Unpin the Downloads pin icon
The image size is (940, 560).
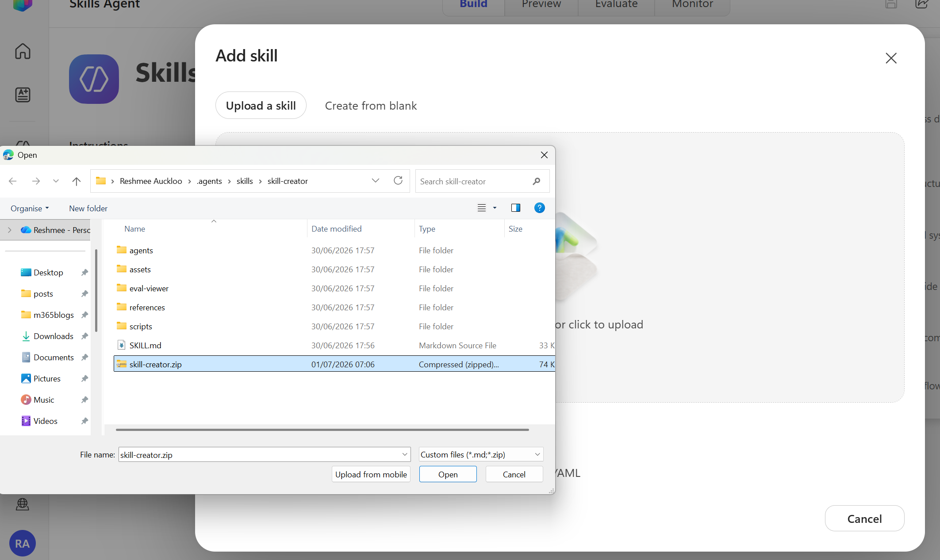(x=84, y=336)
